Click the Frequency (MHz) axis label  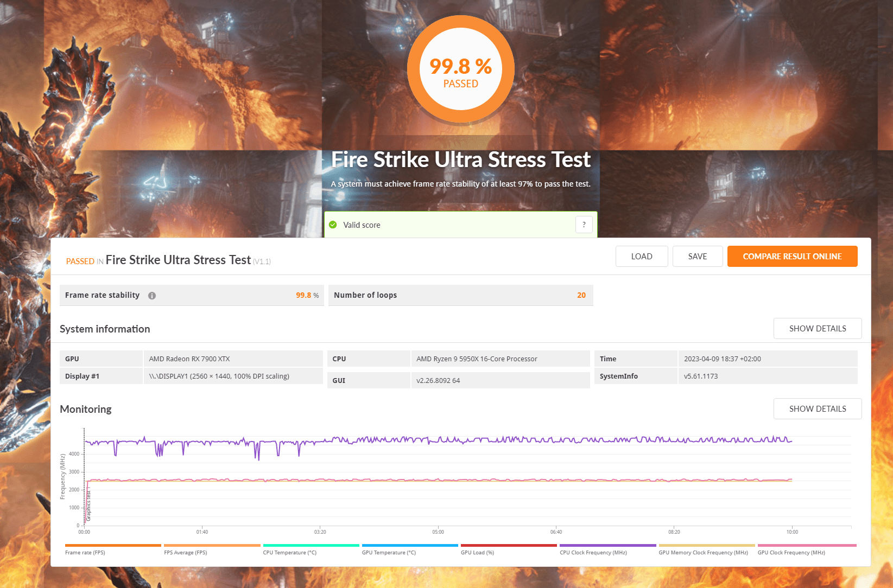(62, 477)
